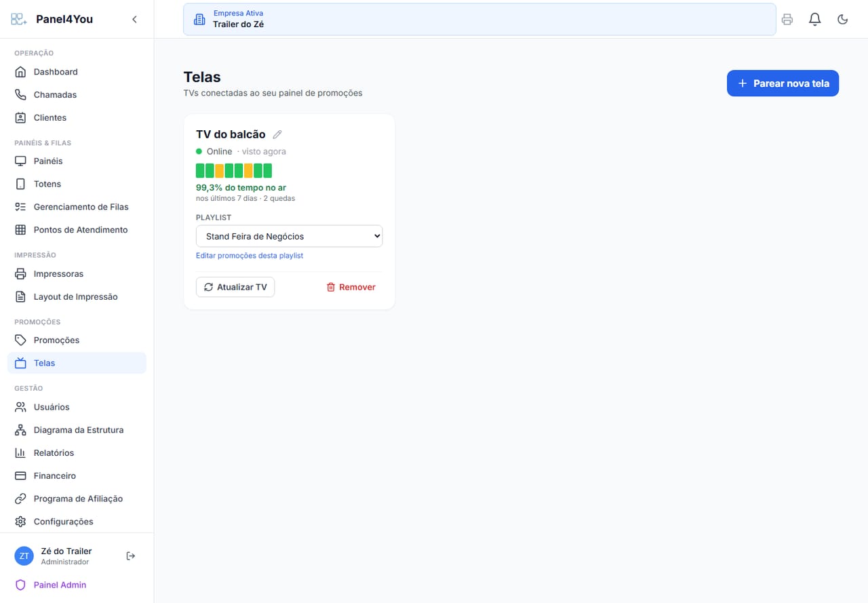Click the Pontos de Atendimento grid icon

pos(20,230)
